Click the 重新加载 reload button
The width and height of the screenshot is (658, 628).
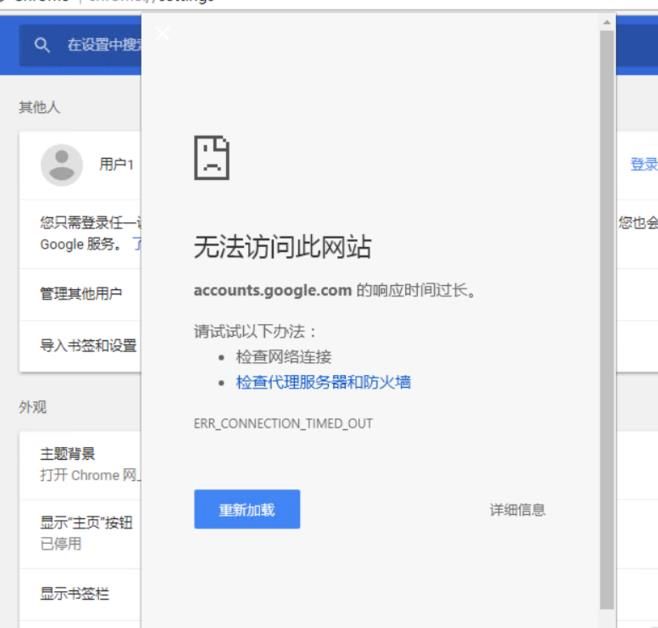coord(247,509)
